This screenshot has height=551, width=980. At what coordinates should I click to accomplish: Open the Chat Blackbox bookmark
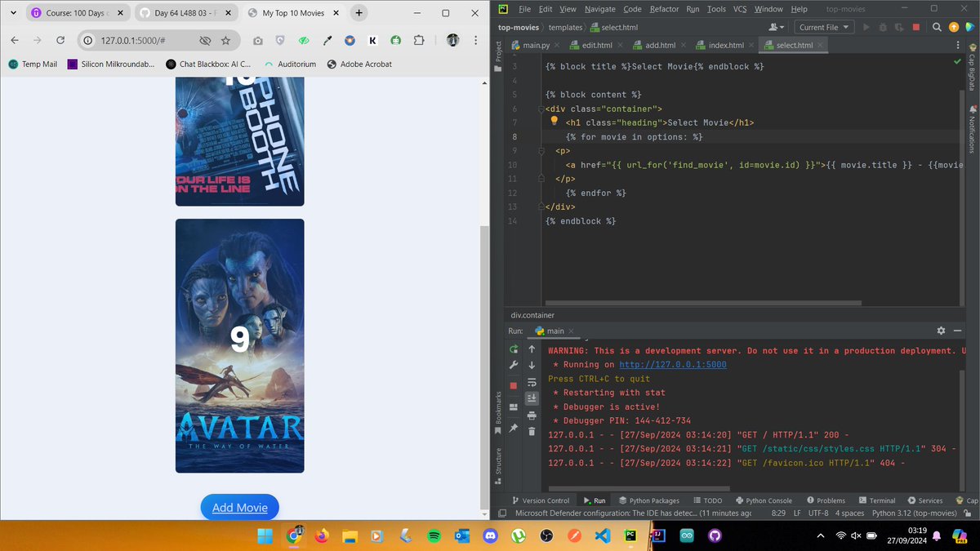pyautogui.click(x=208, y=64)
